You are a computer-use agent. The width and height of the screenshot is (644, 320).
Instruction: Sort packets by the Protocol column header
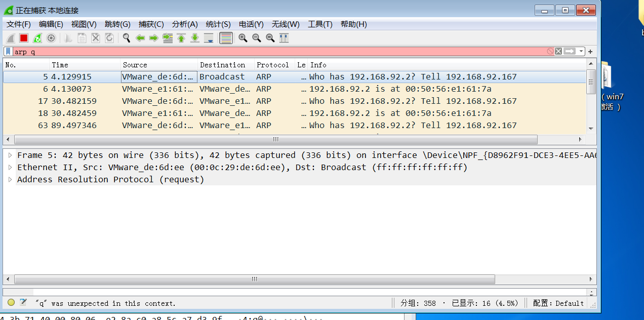(274, 65)
